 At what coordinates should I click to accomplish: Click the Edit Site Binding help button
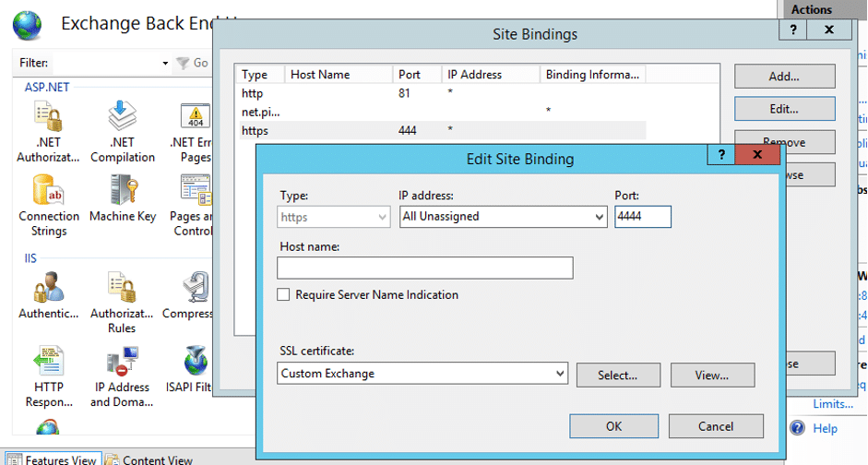[x=720, y=154]
